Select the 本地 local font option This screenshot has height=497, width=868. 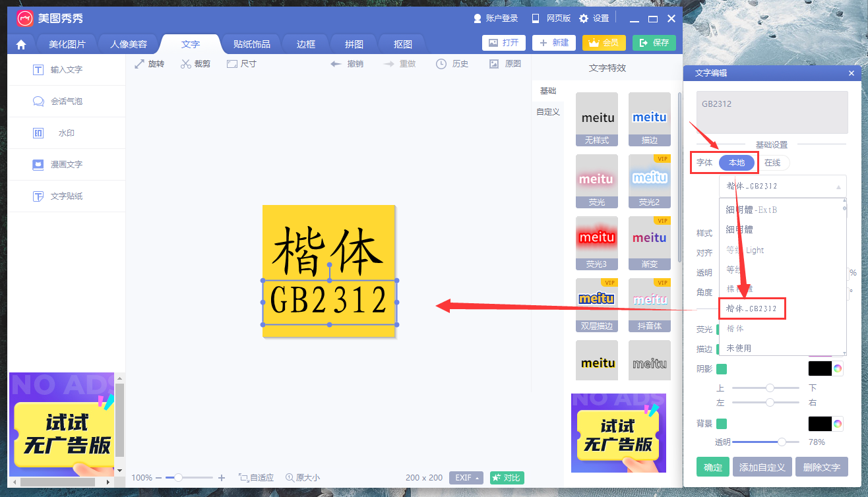pos(737,162)
